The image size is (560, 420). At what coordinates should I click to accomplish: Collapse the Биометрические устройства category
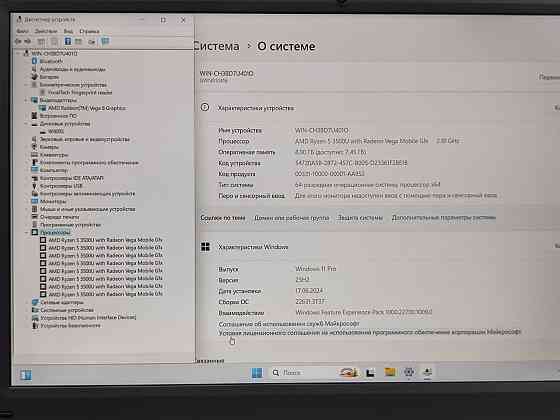[x=27, y=85]
